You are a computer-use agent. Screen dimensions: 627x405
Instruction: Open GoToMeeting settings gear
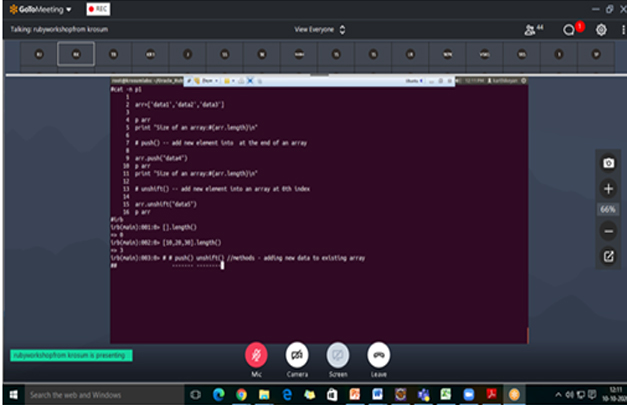point(601,29)
